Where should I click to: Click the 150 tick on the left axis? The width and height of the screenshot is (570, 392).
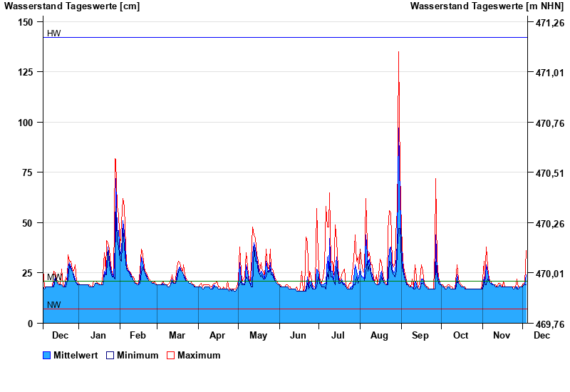coord(26,22)
